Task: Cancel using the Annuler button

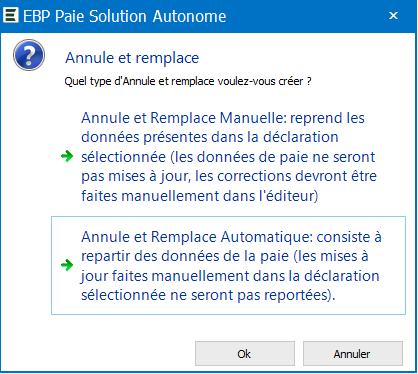Action: click(x=353, y=354)
